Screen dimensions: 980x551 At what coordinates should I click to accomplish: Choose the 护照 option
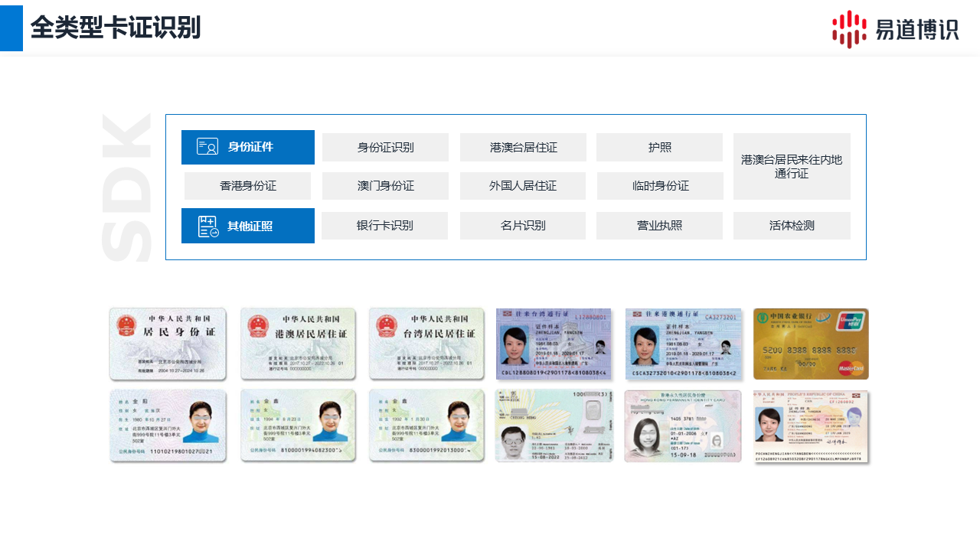point(659,147)
